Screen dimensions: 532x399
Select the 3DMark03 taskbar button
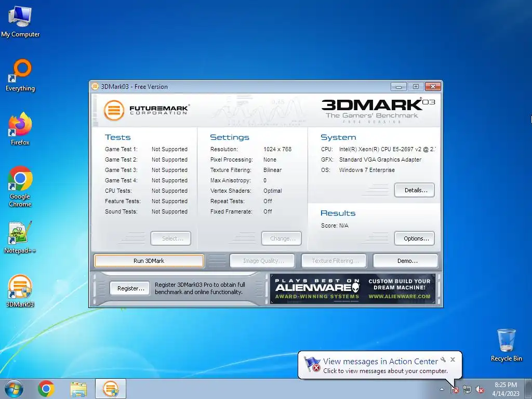pos(111,389)
